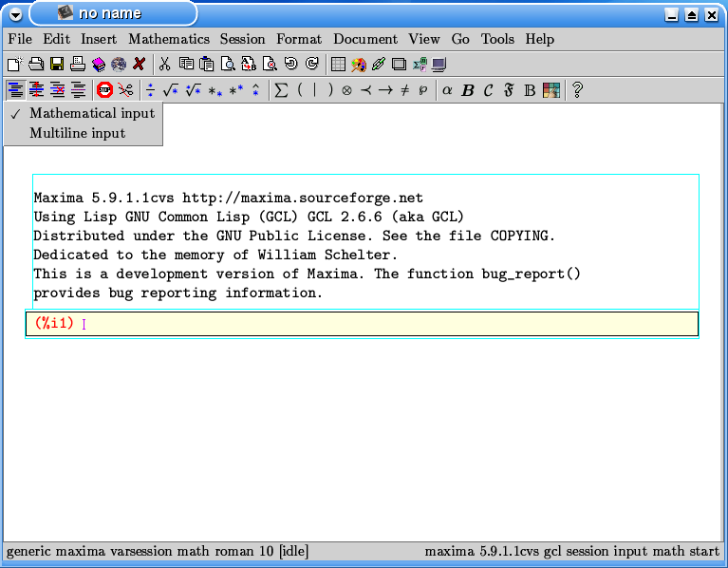The image size is (728, 568).
Task: Remove the field with the red X lines icon
Action: click(58, 89)
